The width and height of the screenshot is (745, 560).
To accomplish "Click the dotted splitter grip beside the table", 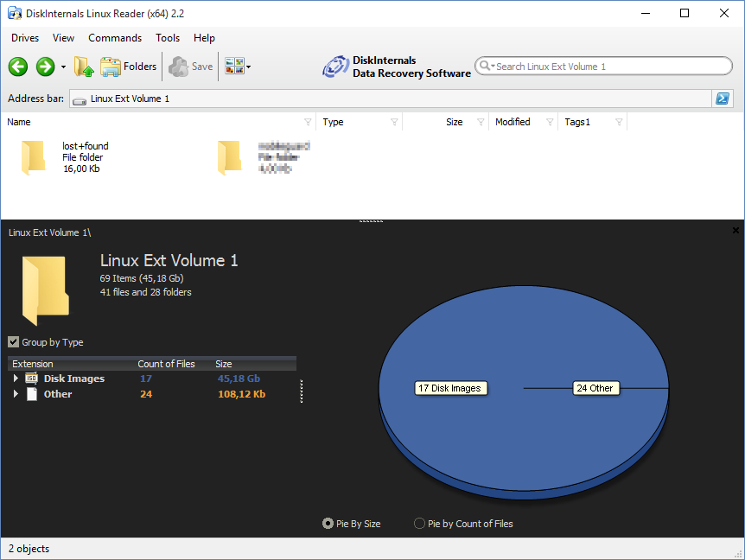I will click(x=302, y=391).
